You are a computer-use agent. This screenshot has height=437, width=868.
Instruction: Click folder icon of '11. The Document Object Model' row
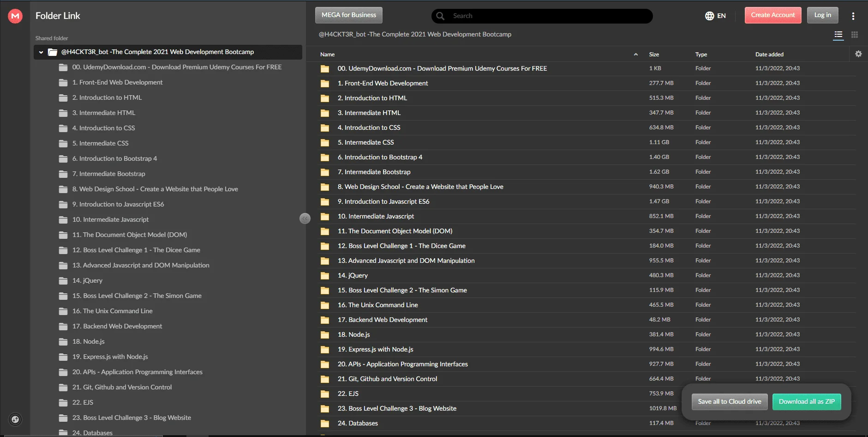(325, 231)
